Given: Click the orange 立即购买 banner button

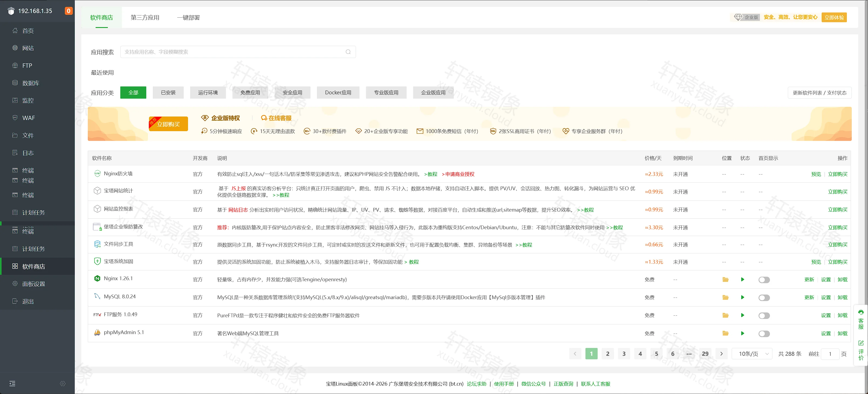Looking at the screenshot, I should (169, 124).
